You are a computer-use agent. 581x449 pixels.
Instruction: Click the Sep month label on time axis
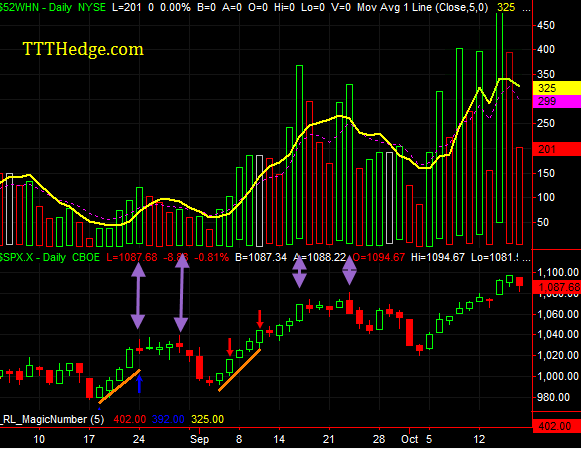tap(199, 439)
